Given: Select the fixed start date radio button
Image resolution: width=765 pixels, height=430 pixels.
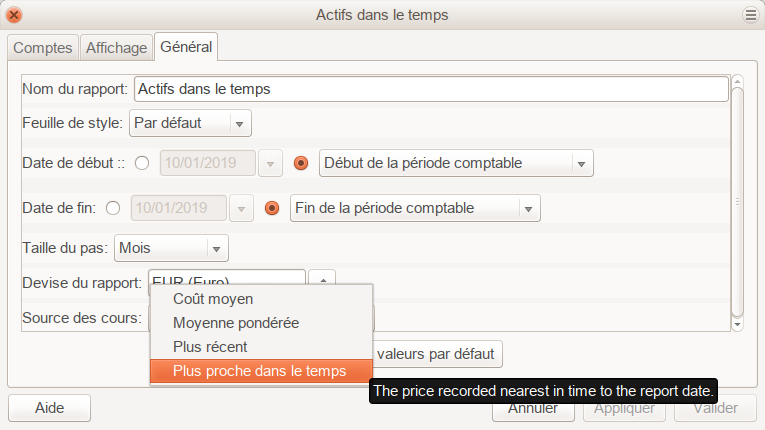Looking at the screenshot, I should (x=141, y=163).
